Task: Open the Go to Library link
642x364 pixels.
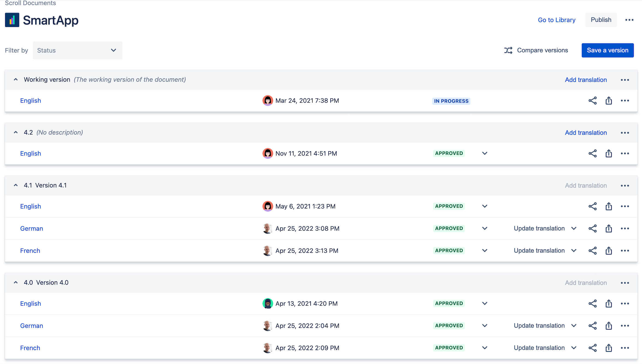Action: (556, 20)
